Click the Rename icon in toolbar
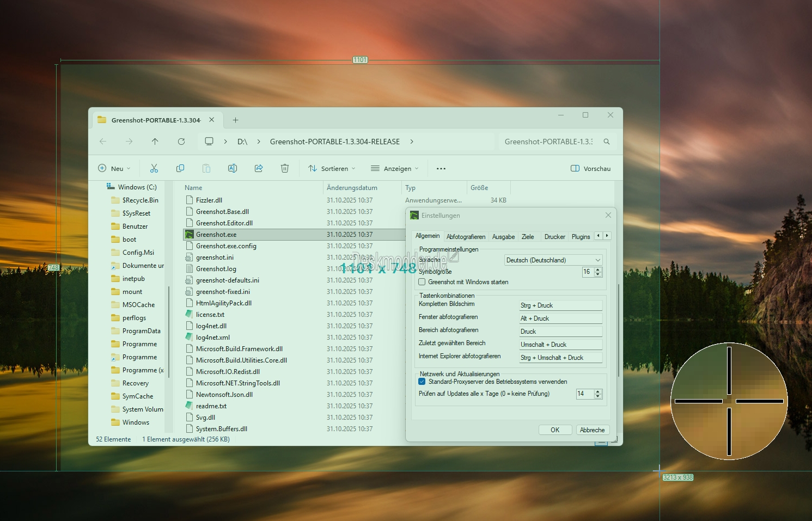The width and height of the screenshot is (812, 521). point(233,169)
